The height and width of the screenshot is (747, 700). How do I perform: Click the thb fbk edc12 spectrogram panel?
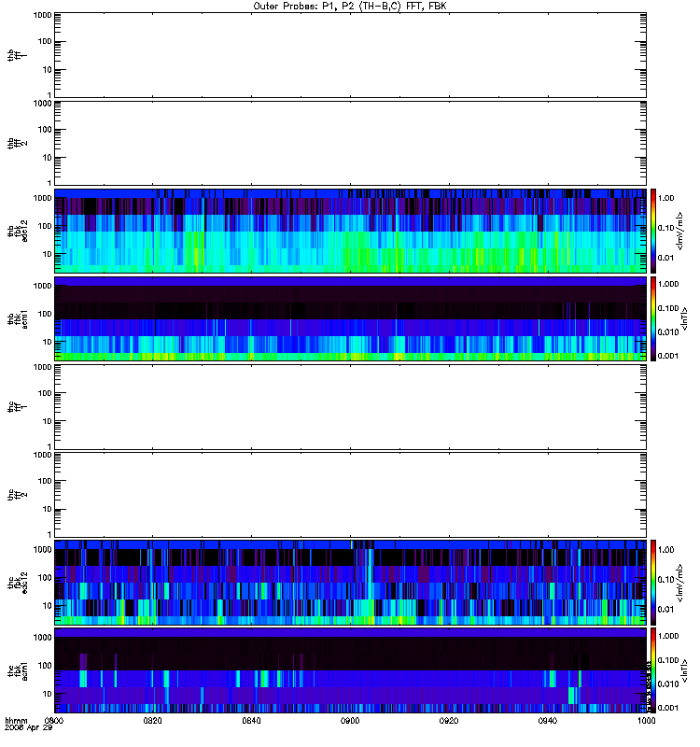point(350,231)
